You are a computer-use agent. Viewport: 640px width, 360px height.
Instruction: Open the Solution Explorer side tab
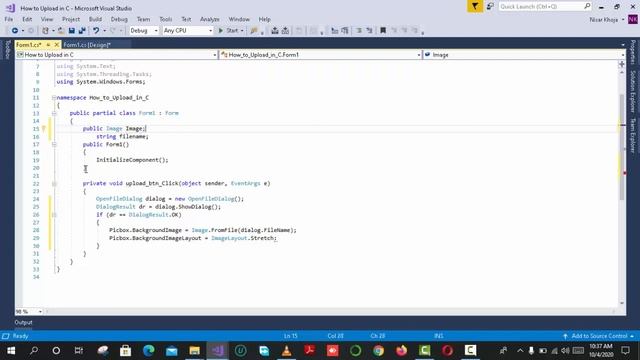click(x=633, y=91)
